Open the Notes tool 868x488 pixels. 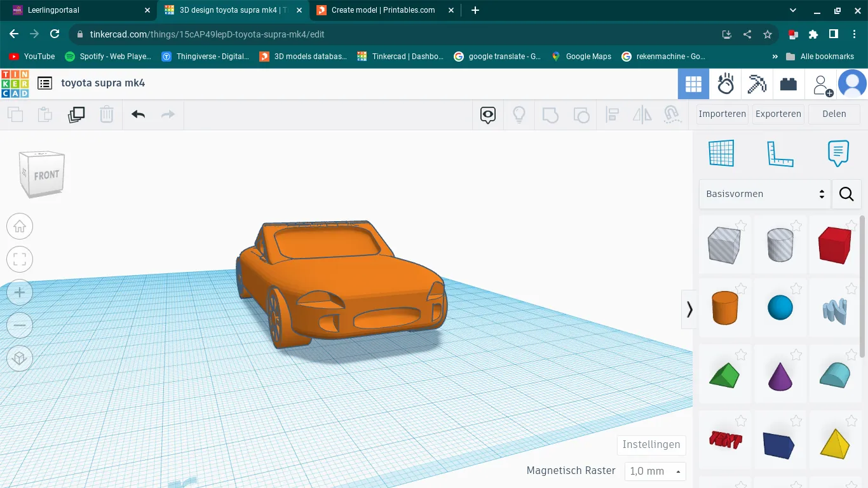click(838, 153)
